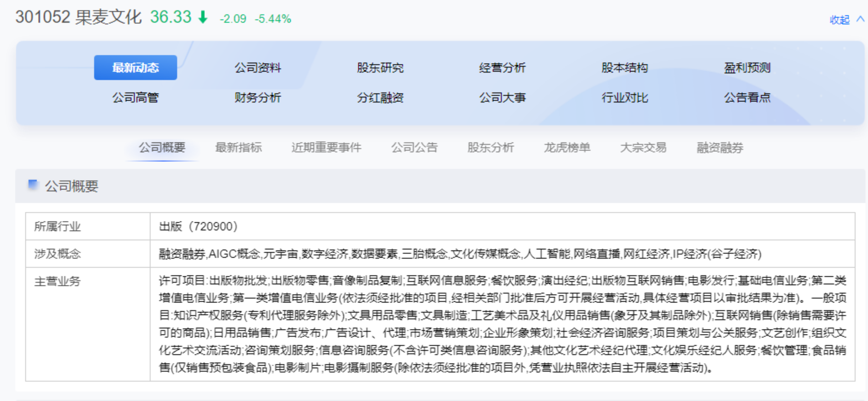Open the 公司高管 section
The image size is (868, 401).
point(136,98)
